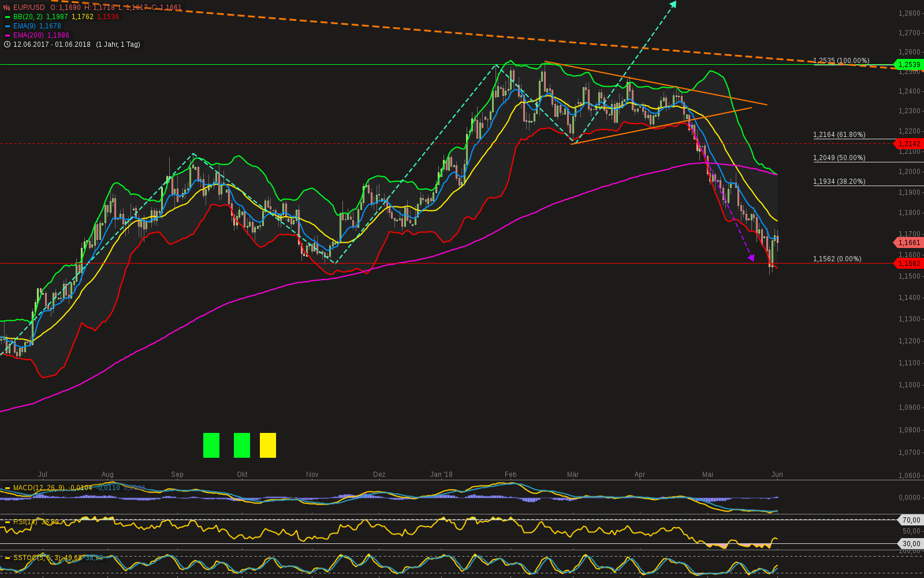
Task: Click the clock icon beside the date range
Action: click(x=6, y=44)
